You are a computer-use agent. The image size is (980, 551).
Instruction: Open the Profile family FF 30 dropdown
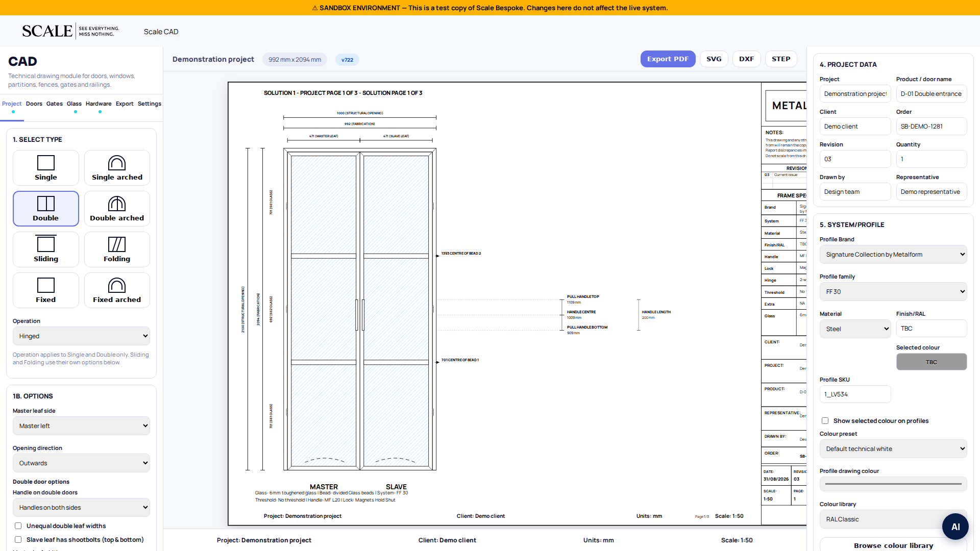[x=893, y=292]
